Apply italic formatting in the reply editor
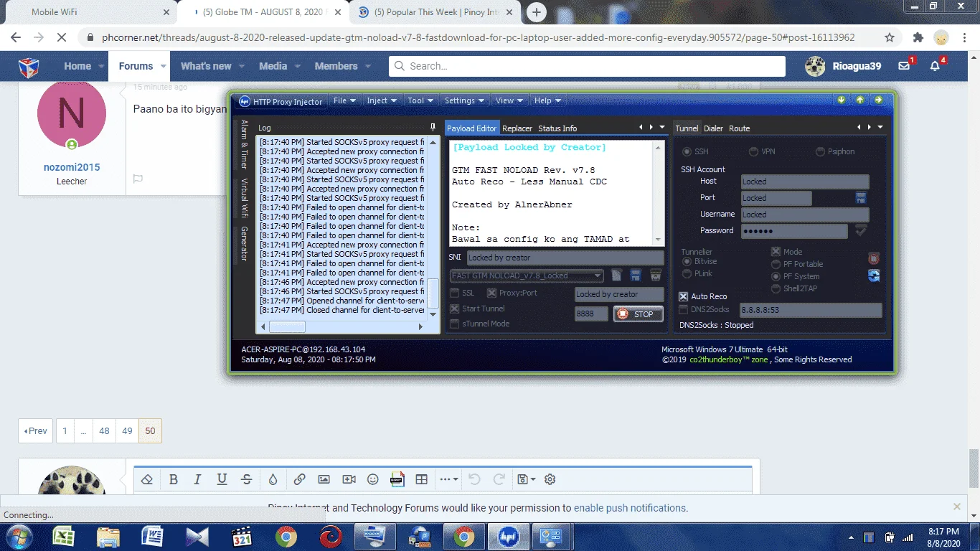980x551 pixels. click(x=197, y=479)
